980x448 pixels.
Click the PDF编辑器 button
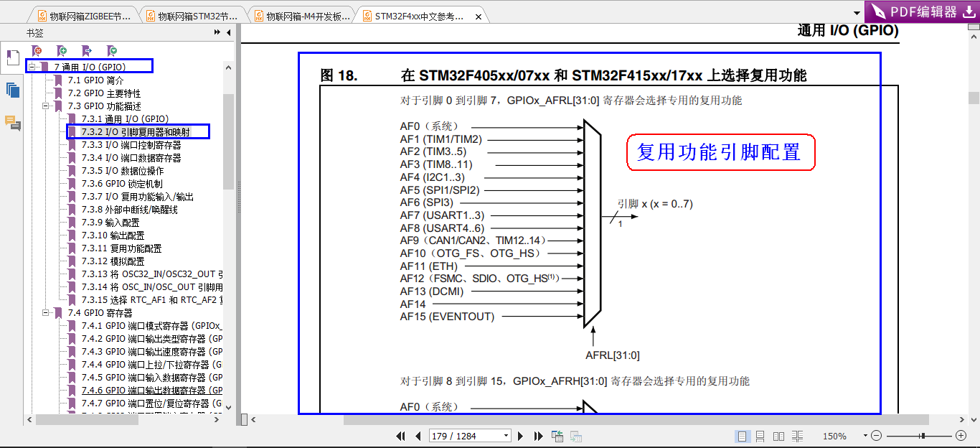[x=922, y=11]
